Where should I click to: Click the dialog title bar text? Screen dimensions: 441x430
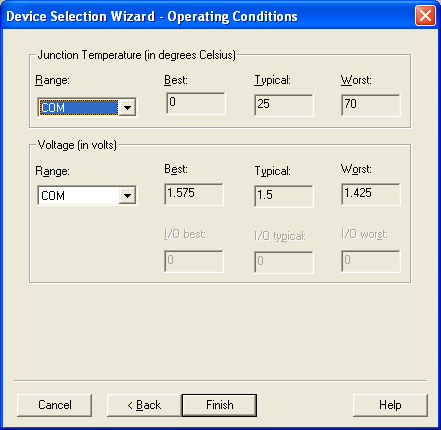pos(152,16)
